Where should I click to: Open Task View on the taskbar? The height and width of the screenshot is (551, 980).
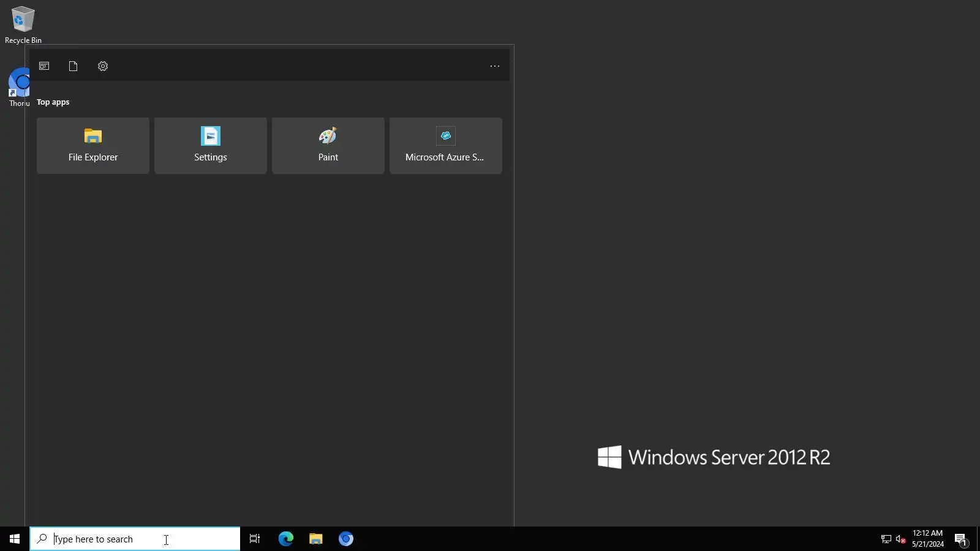click(x=255, y=539)
